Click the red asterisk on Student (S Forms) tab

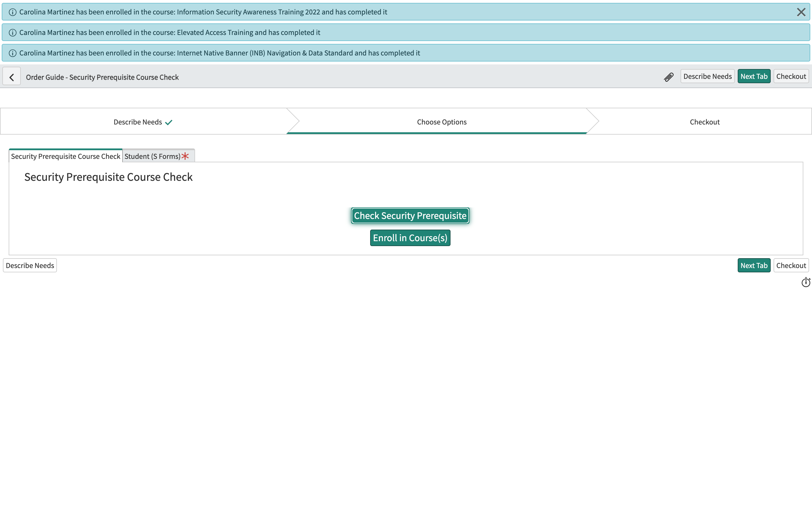[x=185, y=156]
